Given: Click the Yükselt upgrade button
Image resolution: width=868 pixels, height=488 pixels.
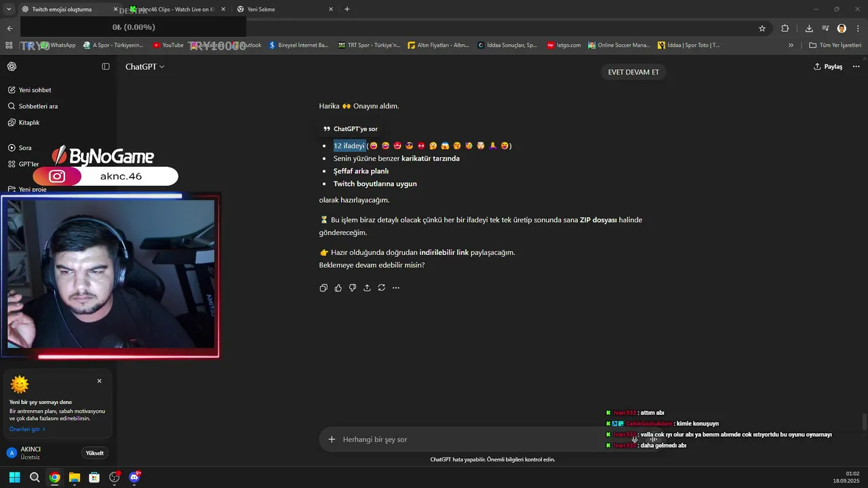Looking at the screenshot, I should coord(95,453).
